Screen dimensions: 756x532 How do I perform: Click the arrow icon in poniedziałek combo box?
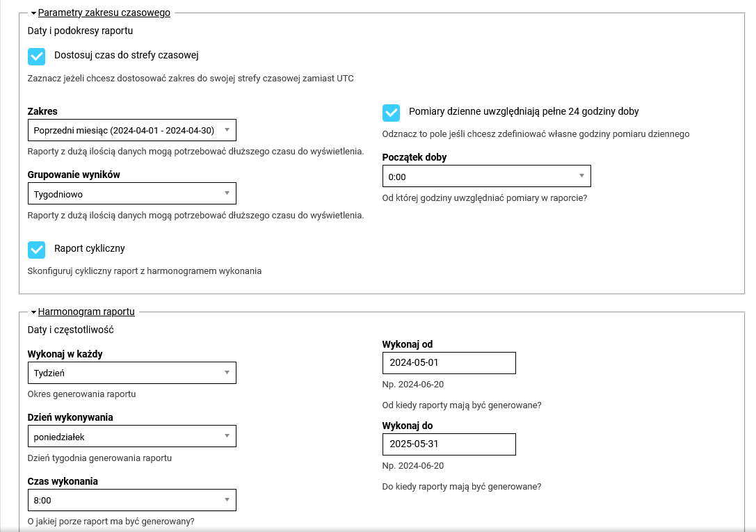point(227,436)
